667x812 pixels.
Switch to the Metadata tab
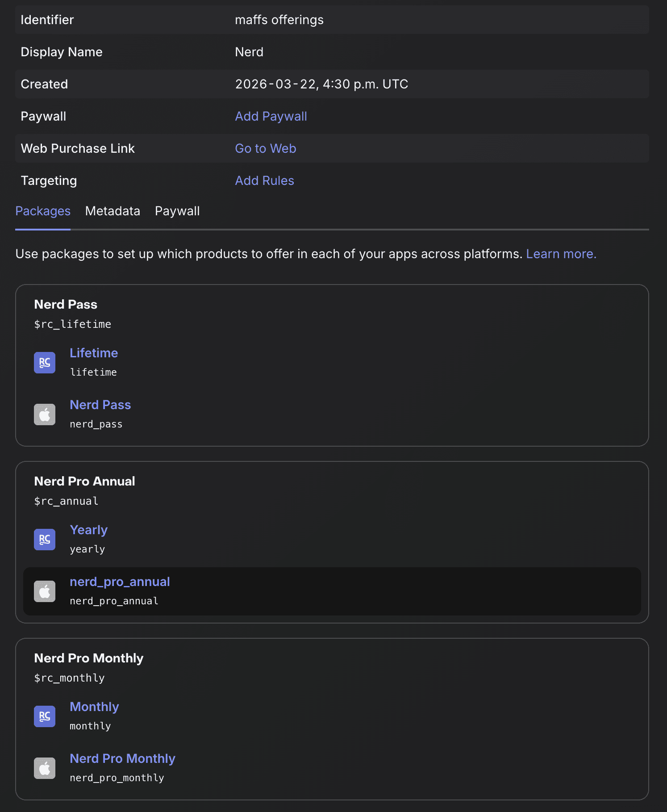tap(113, 210)
